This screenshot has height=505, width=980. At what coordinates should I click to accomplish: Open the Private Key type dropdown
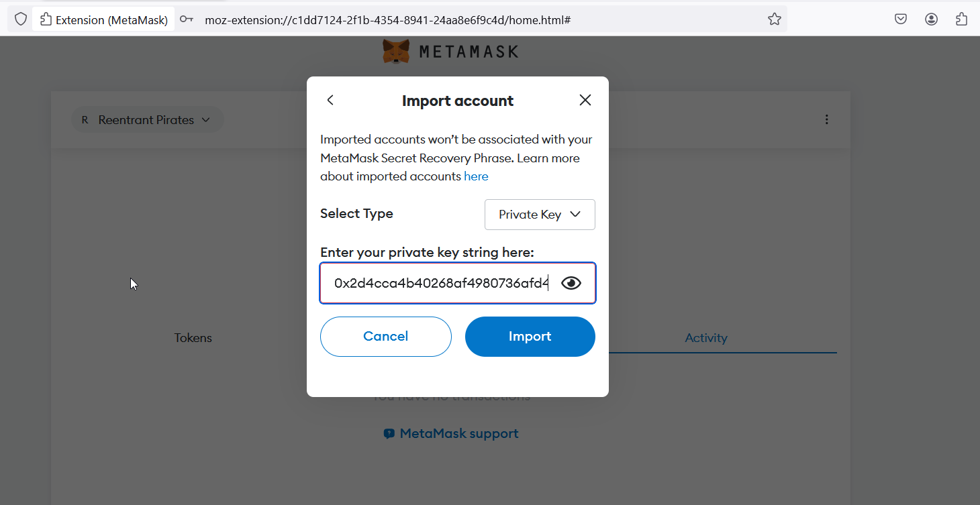click(x=540, y=215)
